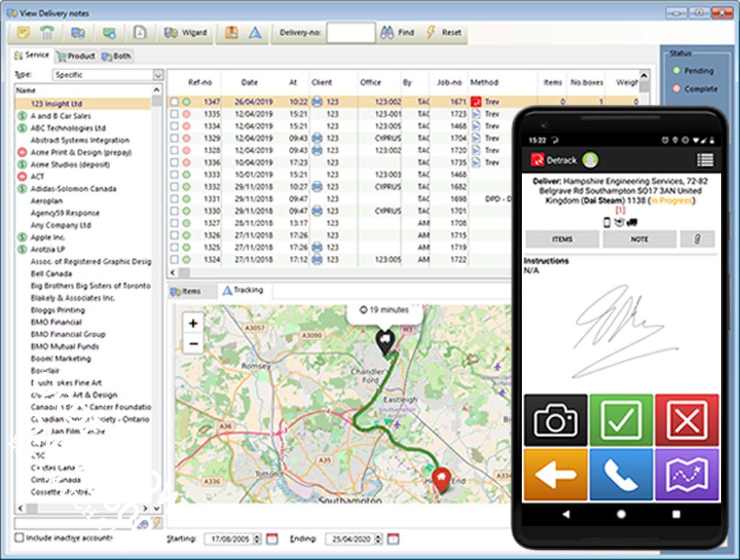Open the Starting date calendar picker

click(271, 538)
